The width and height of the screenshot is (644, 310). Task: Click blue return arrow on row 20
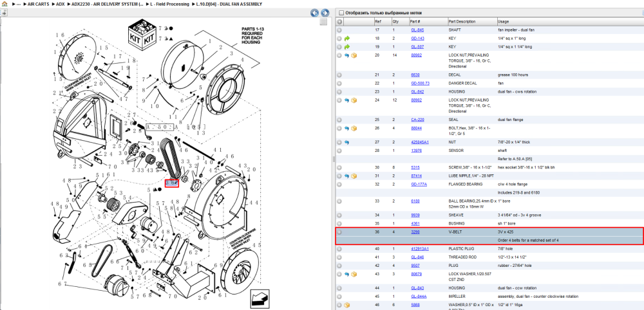[346, 55]
